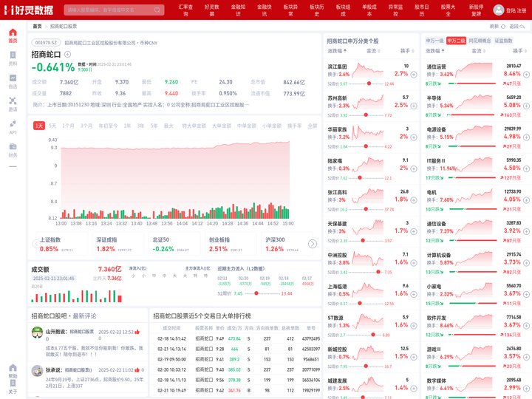Open the 资料 sidebar icon
This screenshot has width=532, height=399.
pyautogui.click(x=13, y=55)
